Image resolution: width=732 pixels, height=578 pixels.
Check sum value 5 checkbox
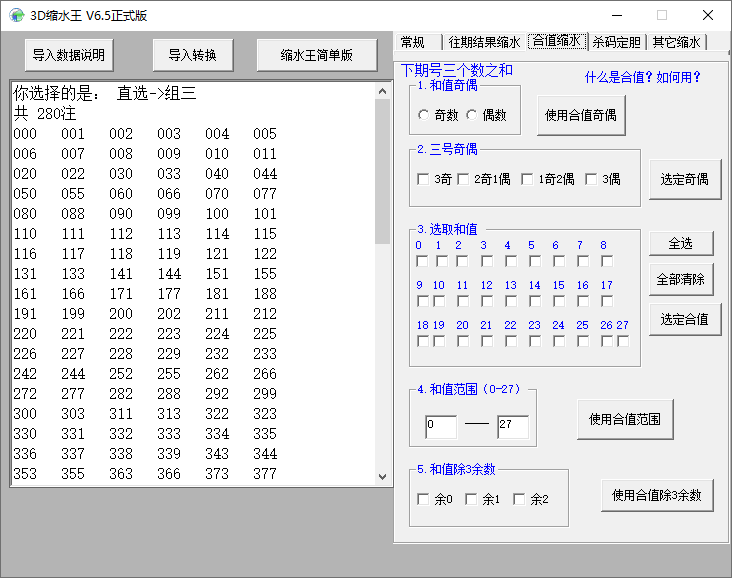point(535,261)
